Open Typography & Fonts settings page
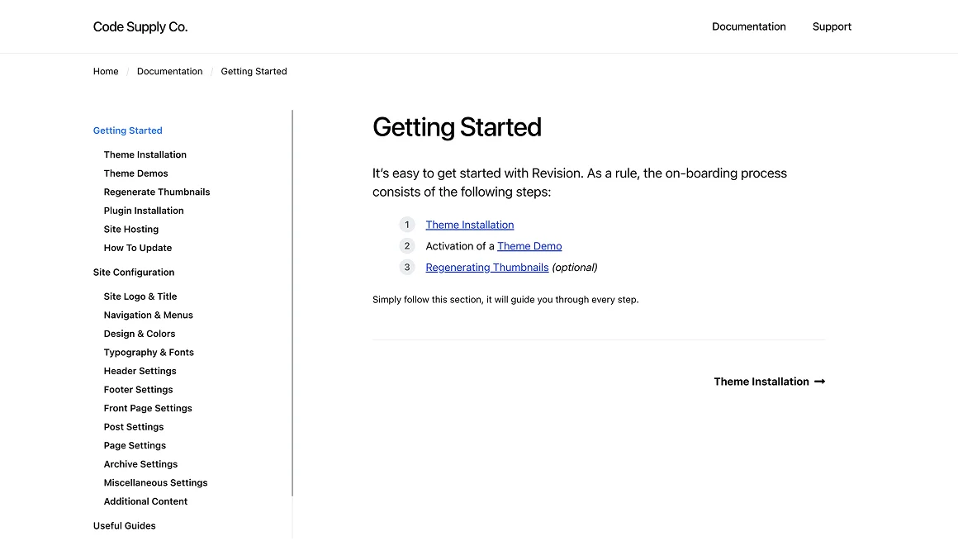Viewport: 958px width, 560px height. [149, 353]
